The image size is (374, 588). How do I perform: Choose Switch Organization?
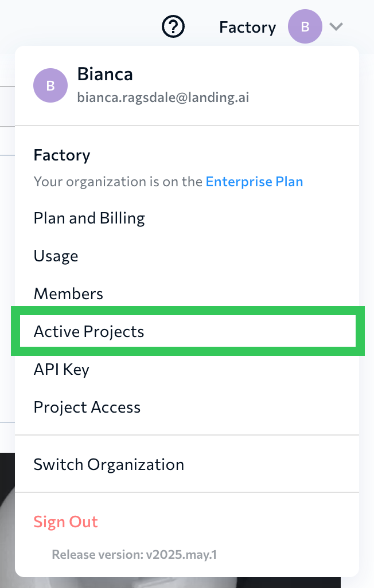[109, 464]
